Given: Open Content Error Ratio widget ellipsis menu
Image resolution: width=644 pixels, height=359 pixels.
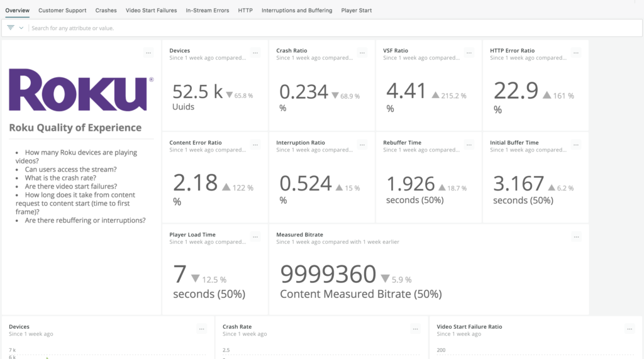Looking at the screenshot, I should tap(255, 145).
